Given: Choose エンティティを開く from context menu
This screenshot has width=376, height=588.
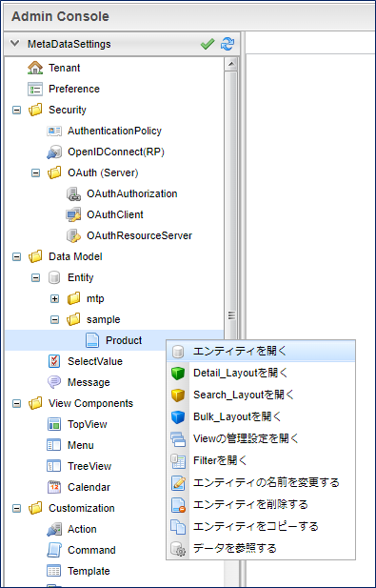Looking at the screenshot, I should pos(261,352).
